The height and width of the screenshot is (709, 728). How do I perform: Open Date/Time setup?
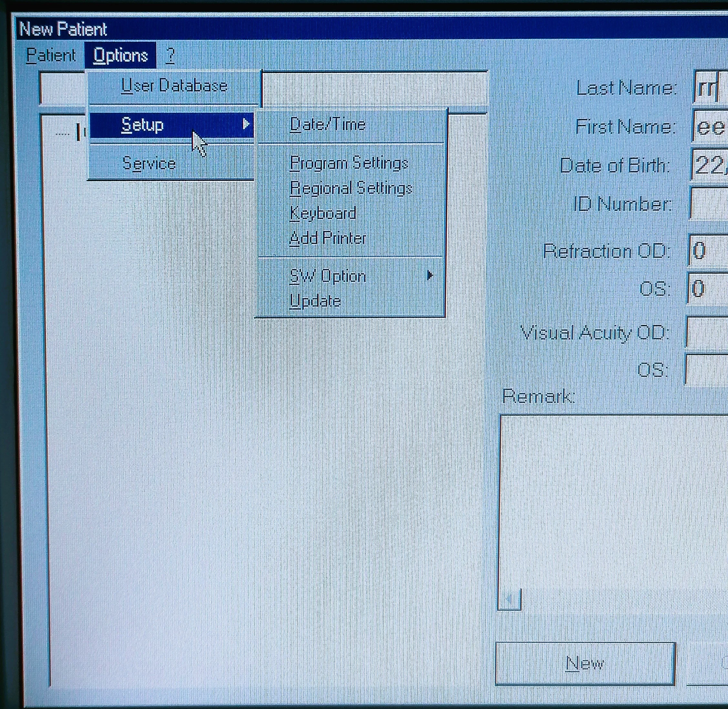351,125
